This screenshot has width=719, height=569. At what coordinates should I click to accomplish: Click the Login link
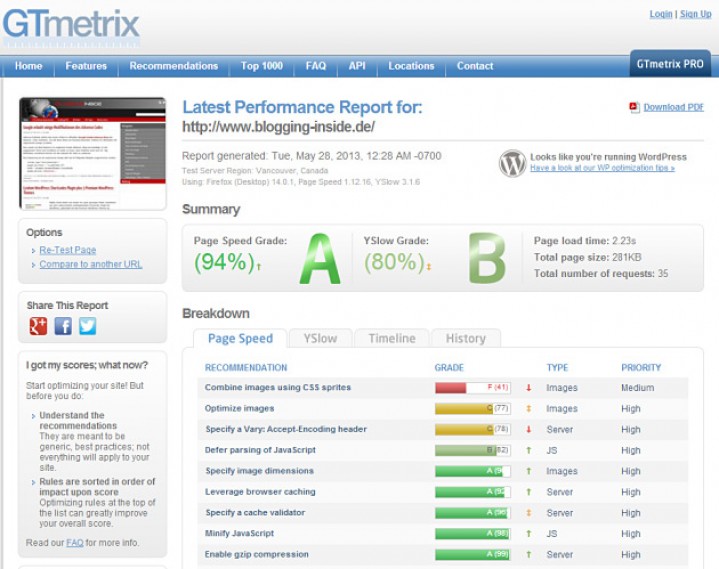pos(661,14)
